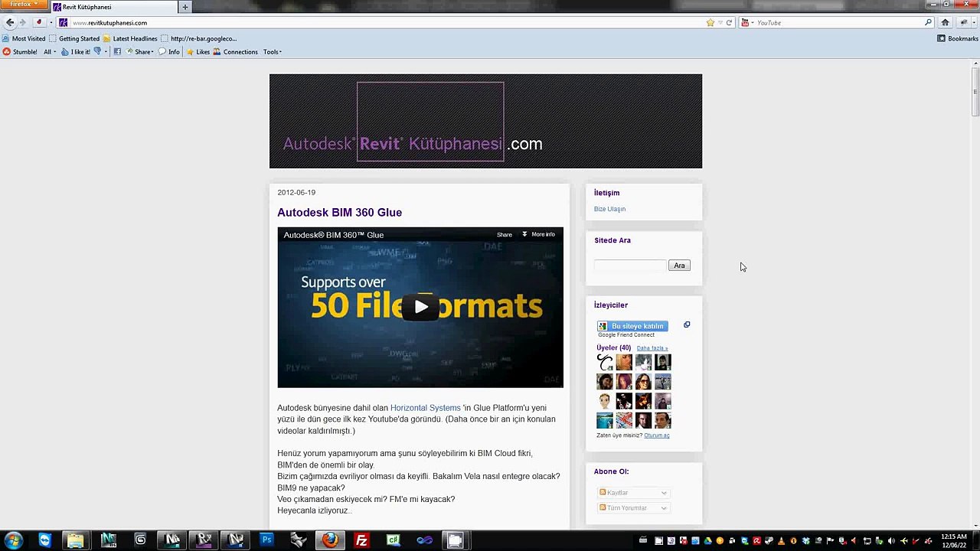This screenshot has width=980, height=551.
Task: Switch to Firefox in the taskbar
Action: tap(330, 540)
